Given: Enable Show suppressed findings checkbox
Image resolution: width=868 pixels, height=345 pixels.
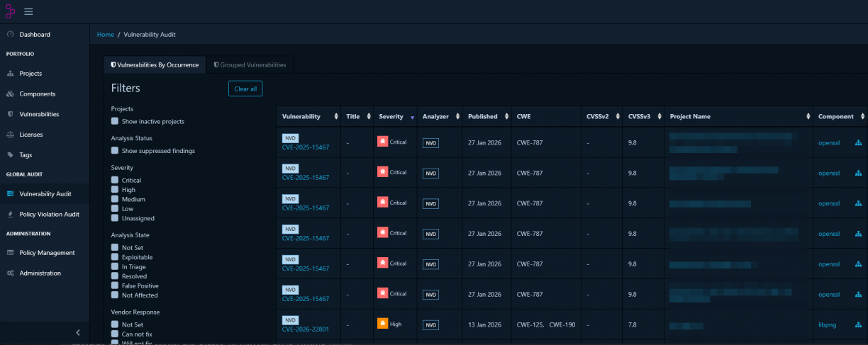Looking at the screenshot, I should (x=115, y=151).
